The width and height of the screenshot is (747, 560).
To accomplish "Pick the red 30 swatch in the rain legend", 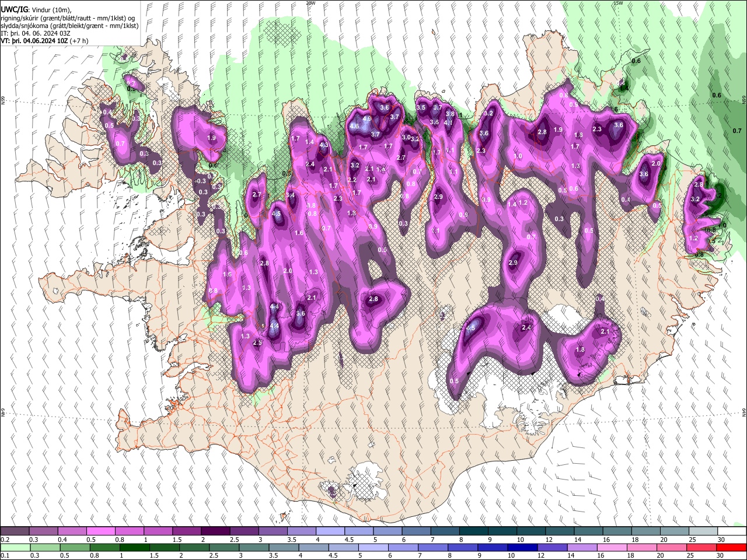I will pos(732,548).
